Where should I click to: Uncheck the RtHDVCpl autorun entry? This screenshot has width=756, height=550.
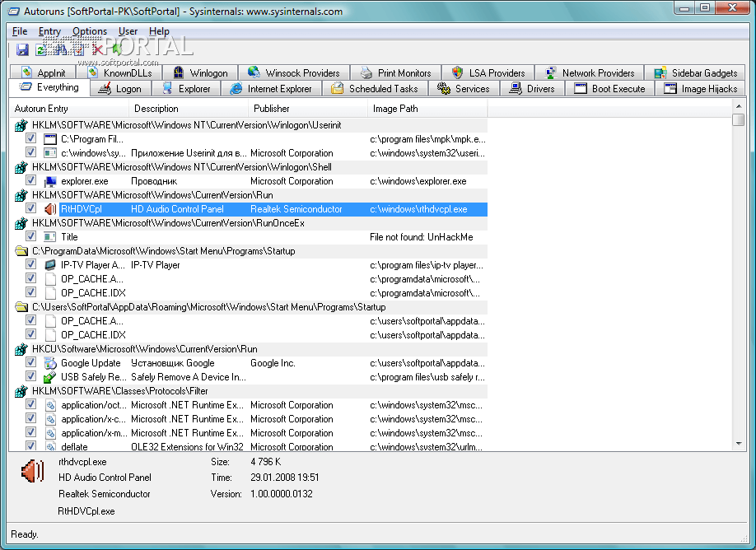[x=30, y=208]
